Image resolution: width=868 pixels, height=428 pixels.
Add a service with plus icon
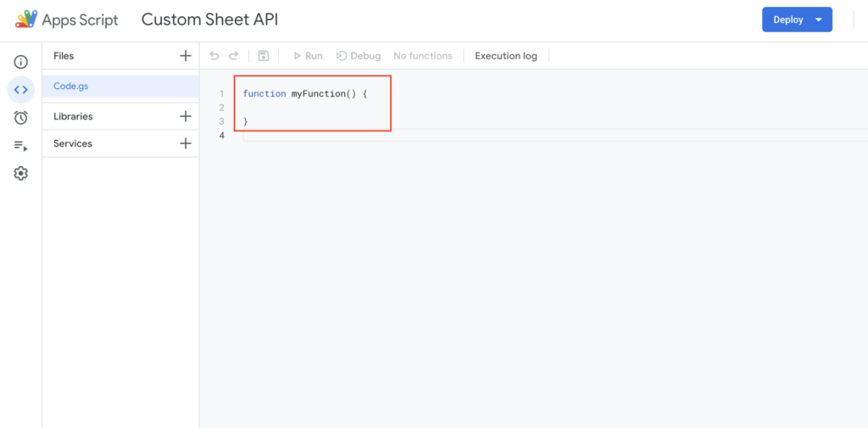pos(186,143)
